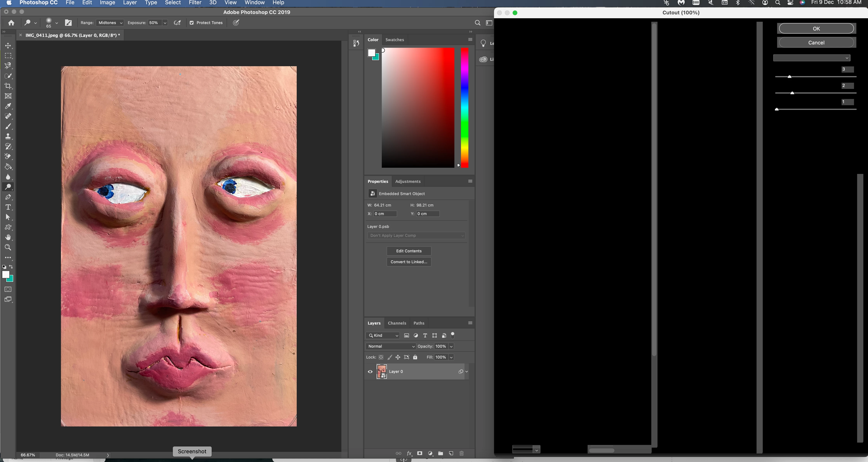Hide Layer 0 with eye icon
Screen dimensions: 868x462
370,372
